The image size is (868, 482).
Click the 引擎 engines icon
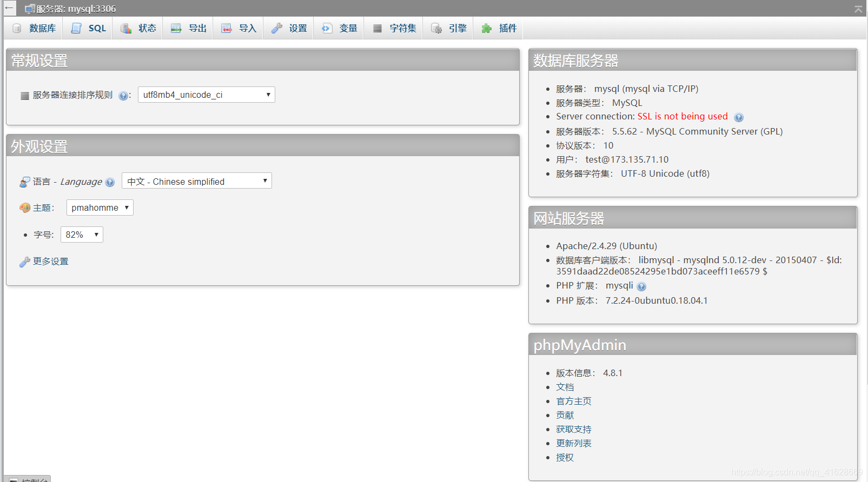[x=436, y=28]
